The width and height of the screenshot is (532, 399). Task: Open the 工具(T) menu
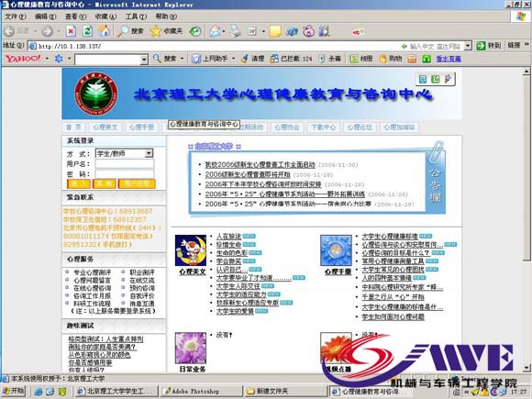pyautogui.click(x=136, y=17)
